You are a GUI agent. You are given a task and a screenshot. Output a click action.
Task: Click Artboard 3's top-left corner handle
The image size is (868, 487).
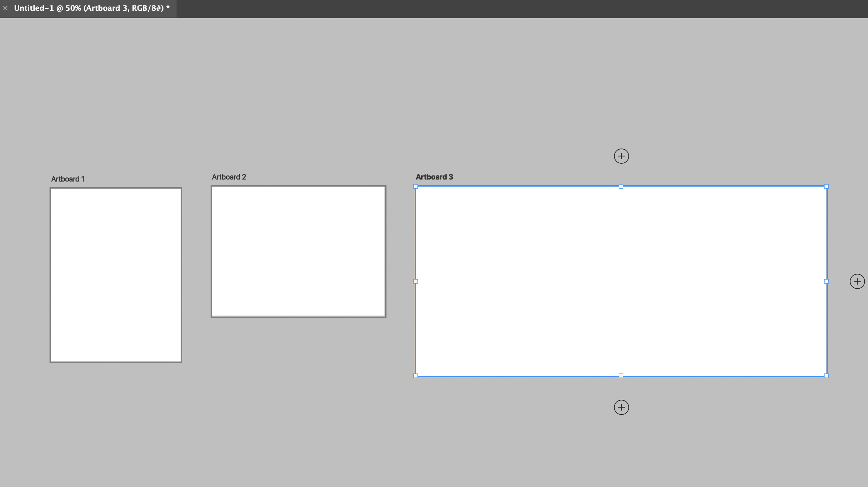pos(416,186)
